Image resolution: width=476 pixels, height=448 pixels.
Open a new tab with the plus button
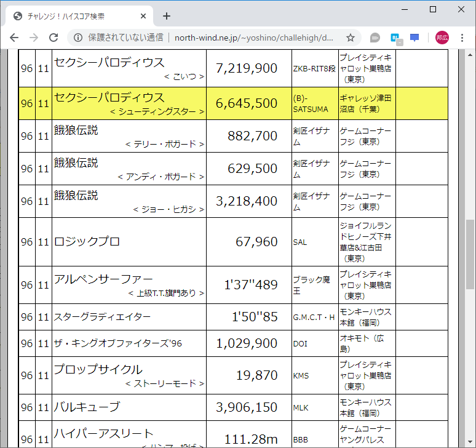click(x=167, y=16)
